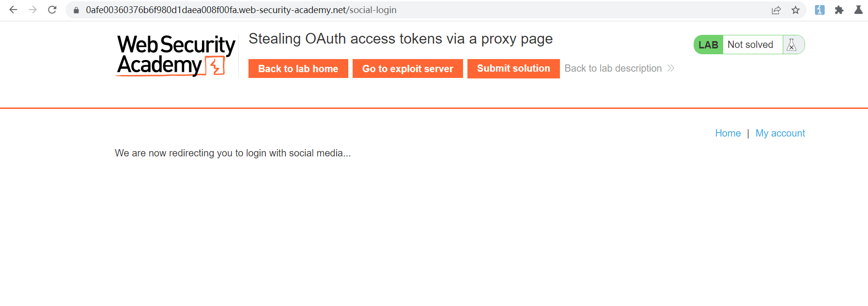
Task: Bookmark this page with the star
Action: coord(795,10)
